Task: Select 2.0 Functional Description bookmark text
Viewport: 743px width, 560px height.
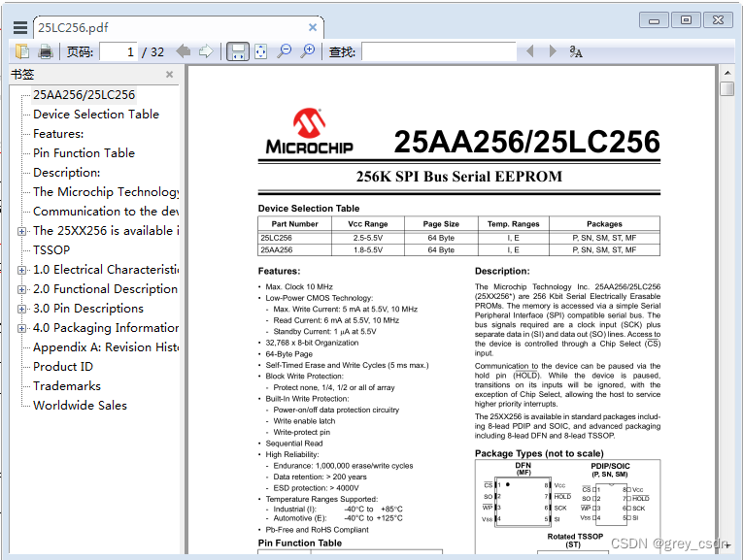Action: point(105,289)
